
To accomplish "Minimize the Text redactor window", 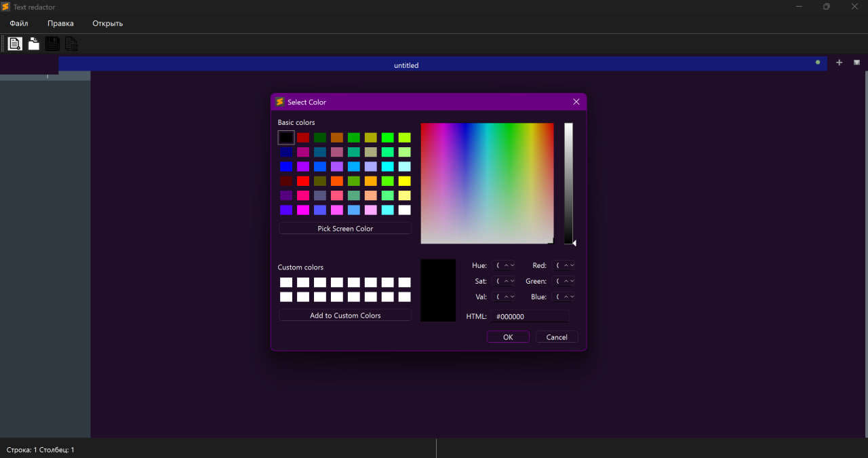I will (797, 7).
